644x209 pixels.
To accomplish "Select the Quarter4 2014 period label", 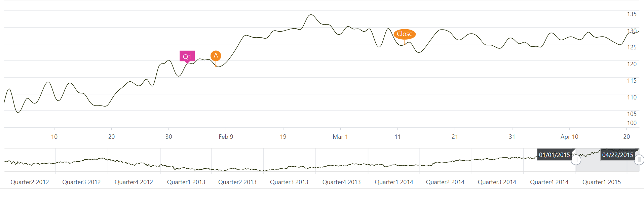I will click(x=549, y=182).
